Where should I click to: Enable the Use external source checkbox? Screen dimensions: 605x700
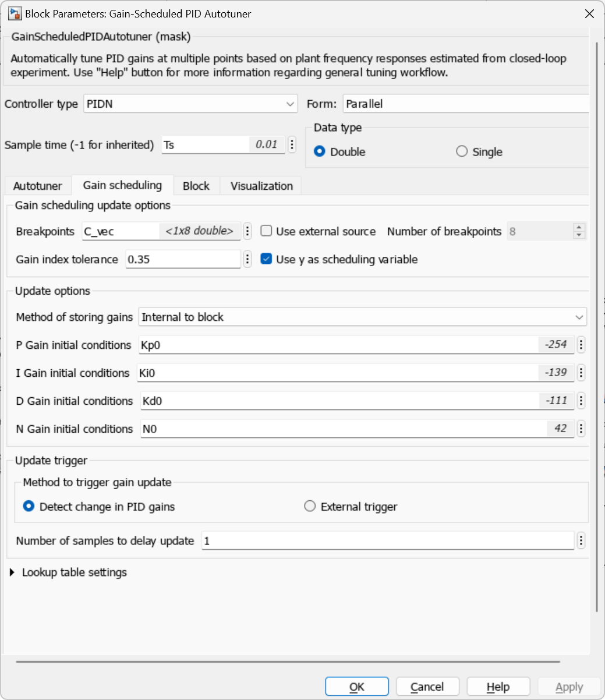click(x=267, y=231)
